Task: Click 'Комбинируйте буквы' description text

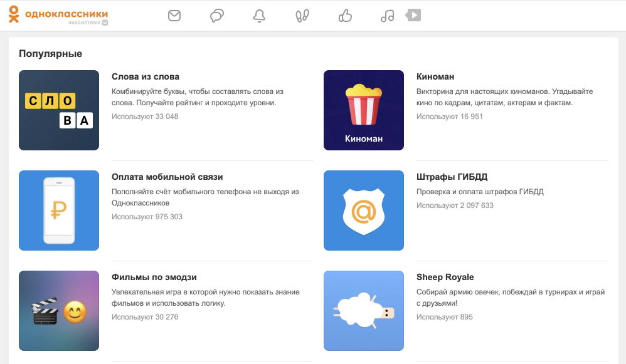Action: [x=198, y=97]
